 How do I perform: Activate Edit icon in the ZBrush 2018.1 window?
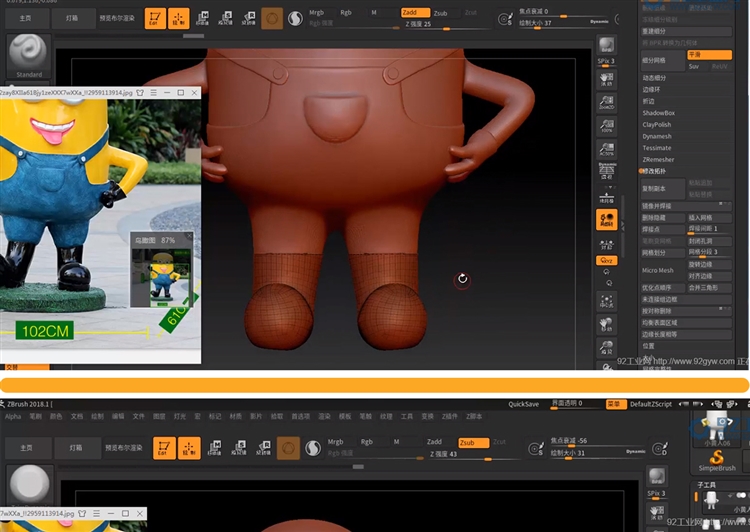[164, 448]
